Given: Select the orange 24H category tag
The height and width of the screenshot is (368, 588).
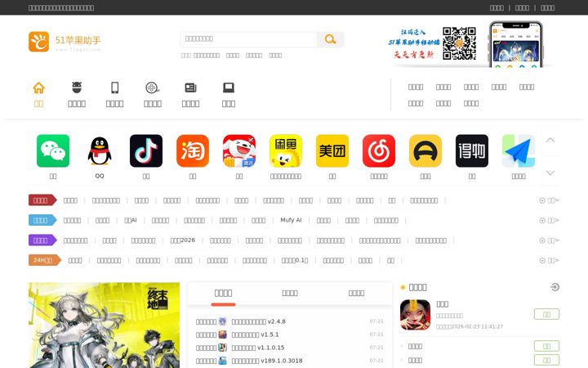Looking at the screenshot, I should point(45,260).
